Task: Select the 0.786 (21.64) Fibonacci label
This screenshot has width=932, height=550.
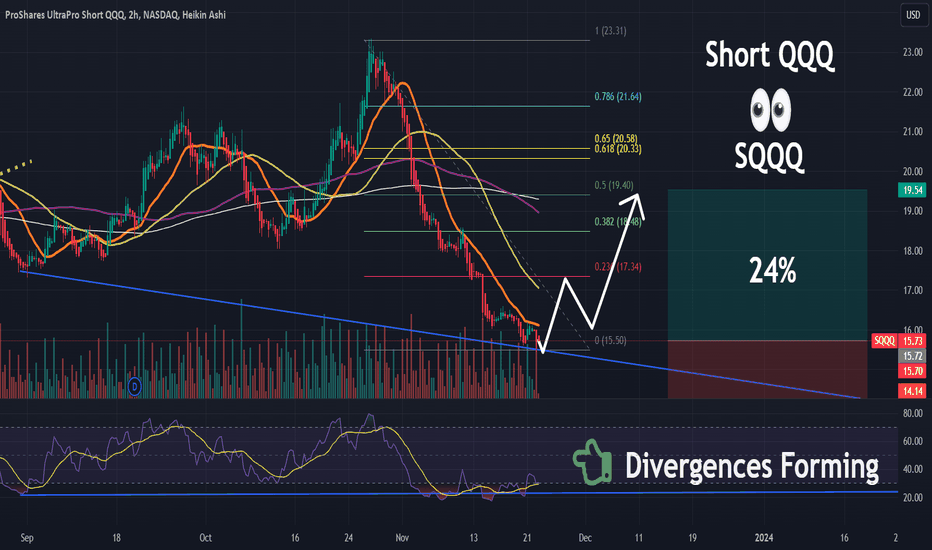Action: [618, 96]
